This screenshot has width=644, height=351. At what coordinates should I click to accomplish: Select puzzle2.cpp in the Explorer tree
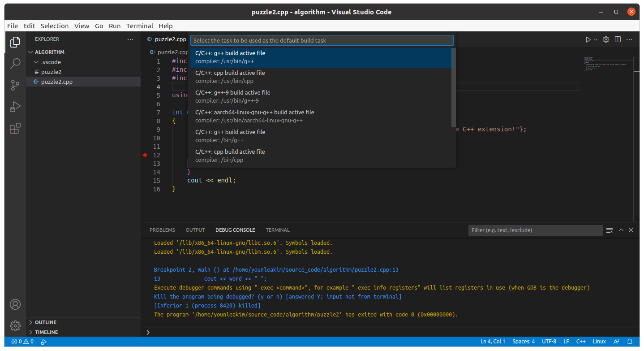(x=83, y=82)
